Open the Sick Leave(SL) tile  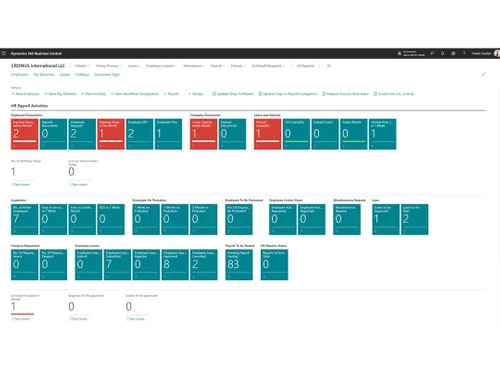[x=296, y=134]
